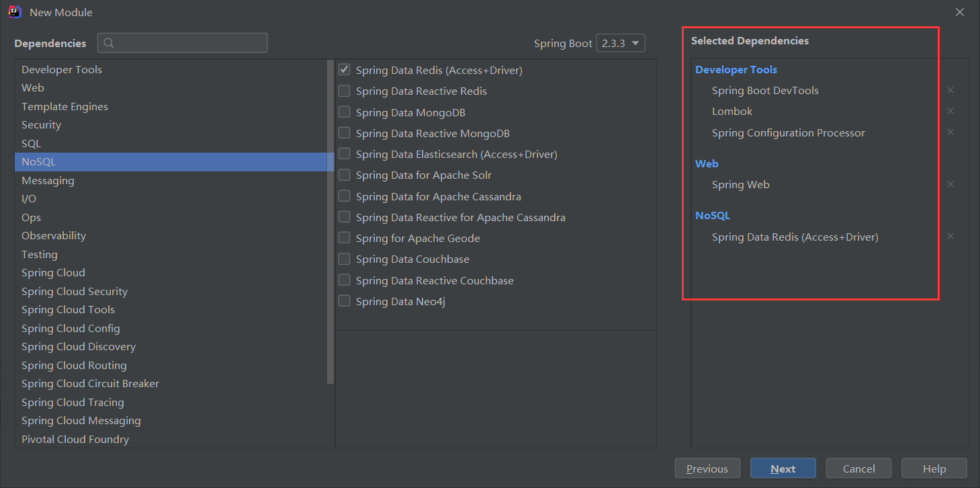
Task: Select Spring Cloud Messaging category
Action: point(171,420)
